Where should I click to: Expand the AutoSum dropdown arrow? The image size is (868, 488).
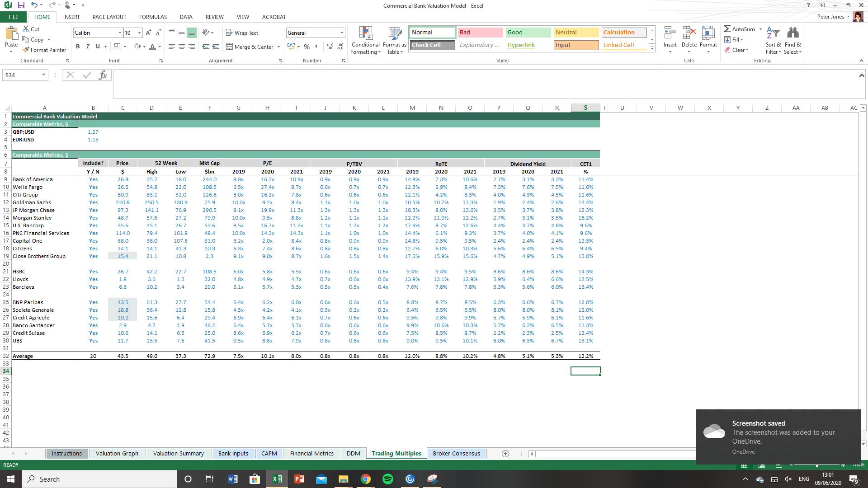coord(760,29)
